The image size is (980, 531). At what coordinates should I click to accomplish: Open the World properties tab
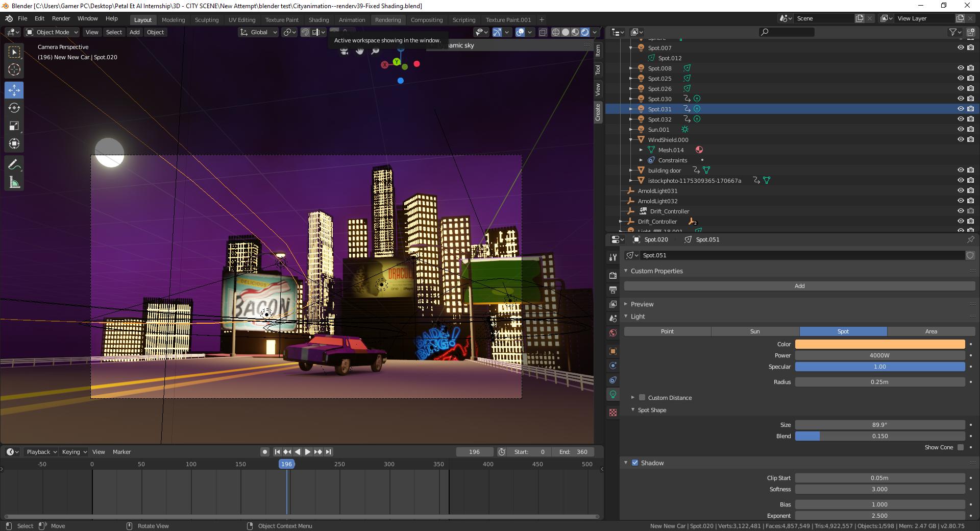[x=612, y=332]
